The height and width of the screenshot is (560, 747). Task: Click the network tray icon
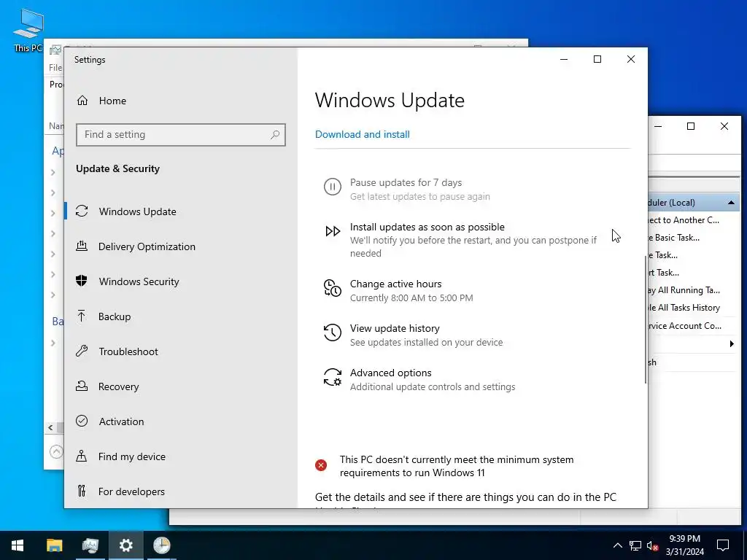coord(635,545)
